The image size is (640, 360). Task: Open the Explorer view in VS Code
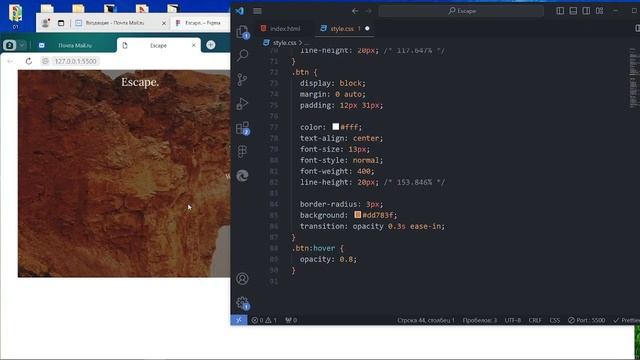tap(242, 31)
